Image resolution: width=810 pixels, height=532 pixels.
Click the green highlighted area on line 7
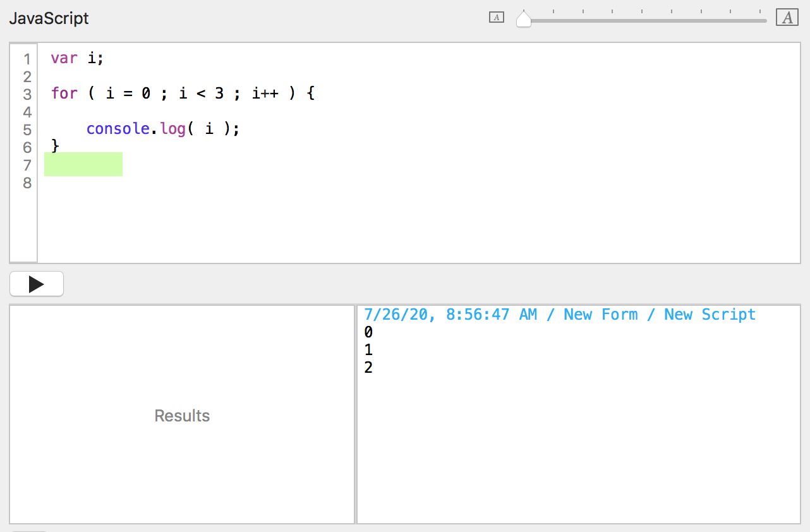[83, 164]
